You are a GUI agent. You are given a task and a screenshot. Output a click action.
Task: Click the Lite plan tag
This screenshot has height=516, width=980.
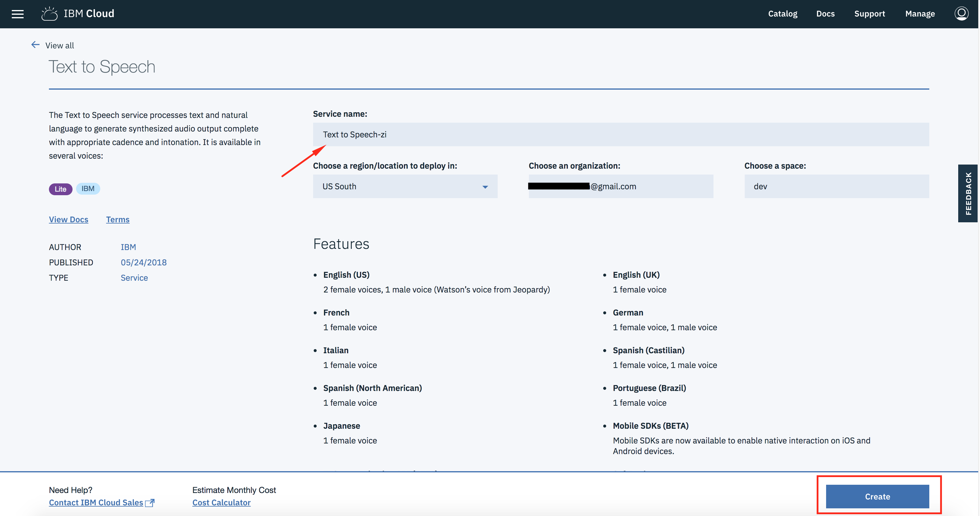click(x=60, y=189)
